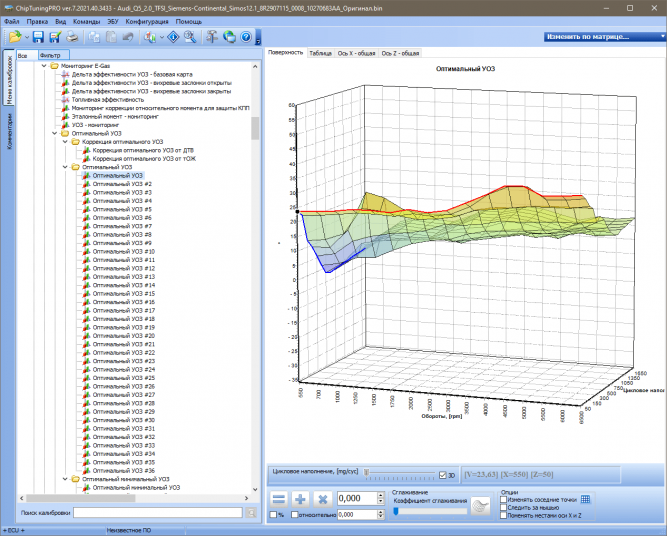Click the magnifier search toolbar icon

pyautogui.click(x=190, y=37)
